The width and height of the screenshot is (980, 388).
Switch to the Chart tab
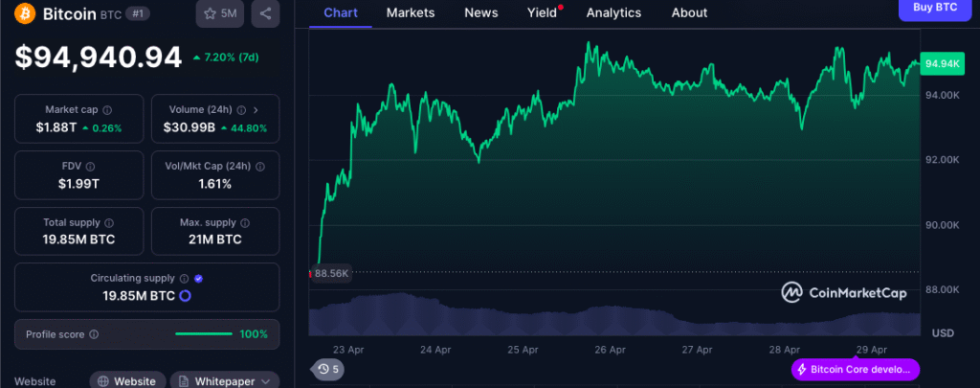click(341, 12)
